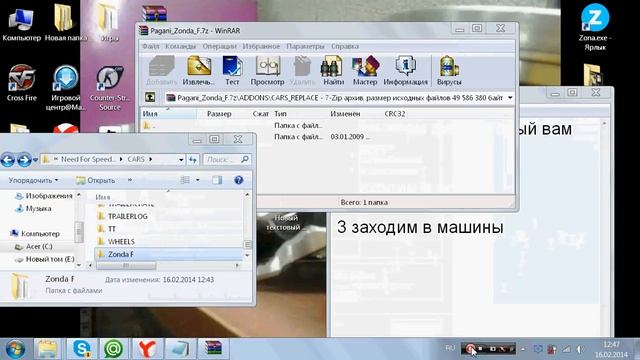
Task: Click the Forward arrow in Explorer window
Action: pyautogui.click(x=24, y=160)
